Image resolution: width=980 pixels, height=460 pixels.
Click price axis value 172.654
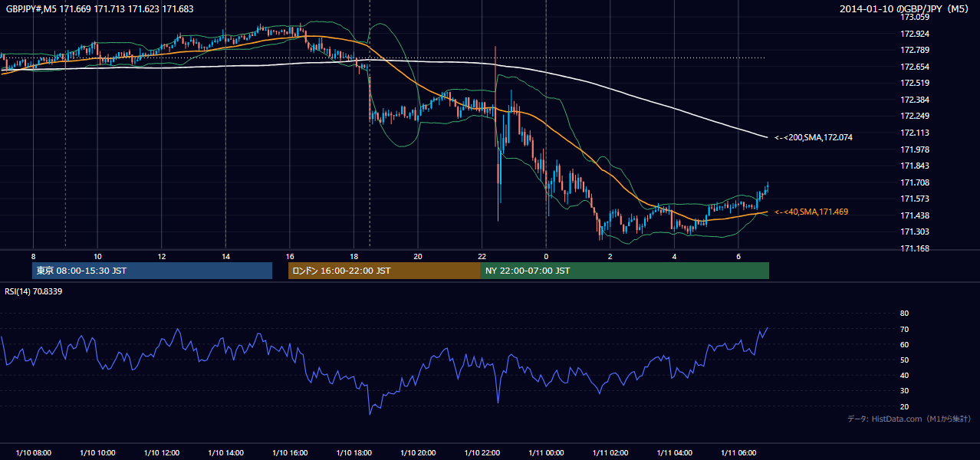915,67
